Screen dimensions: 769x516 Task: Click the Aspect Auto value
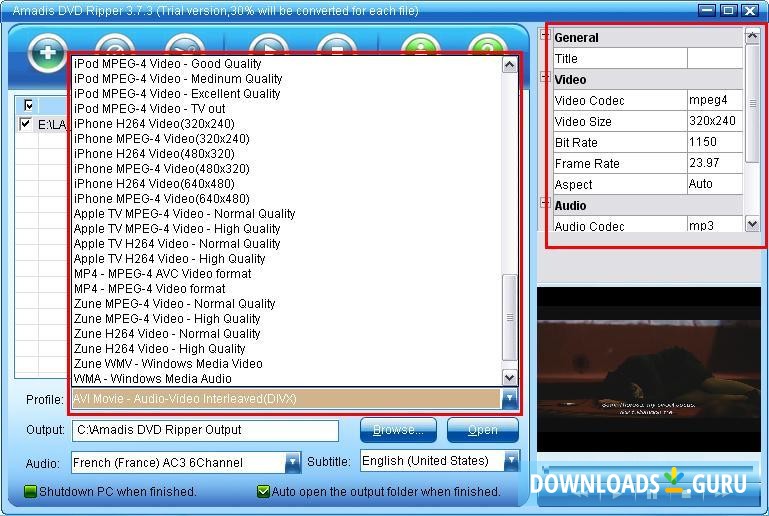[715, 184]
